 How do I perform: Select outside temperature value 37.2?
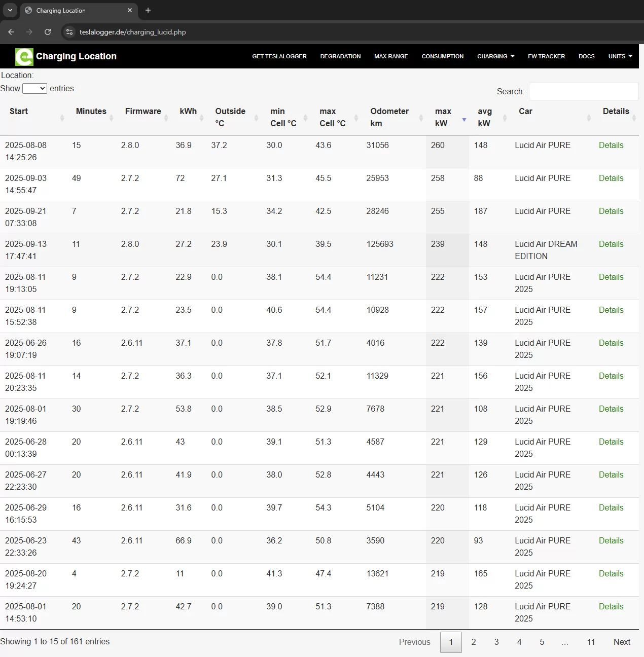click(219, 145)
